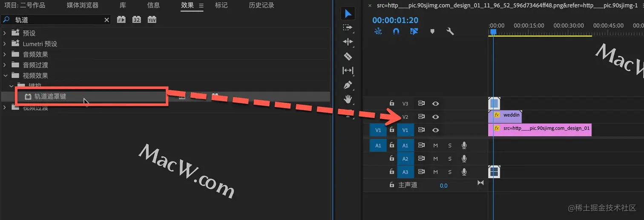Toggle the timeline Snap magnet icon
The width and height of the screenshot is (644, 220).
click(396, 32)
